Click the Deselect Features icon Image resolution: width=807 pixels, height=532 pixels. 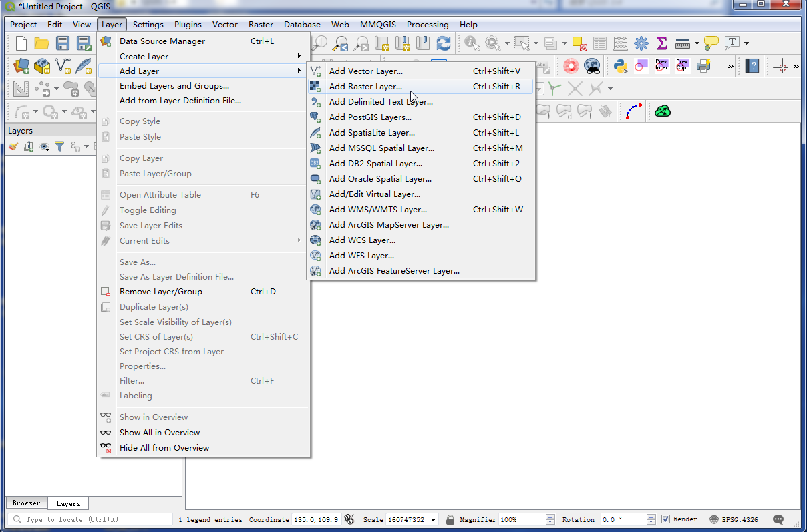[x=579, y=43]
